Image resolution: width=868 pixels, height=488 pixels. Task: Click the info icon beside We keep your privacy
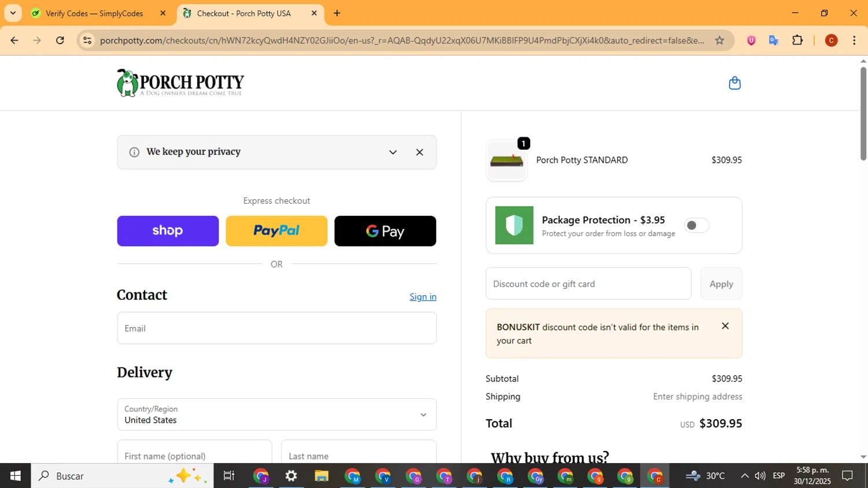pyautogui.click(x=134, y=152)
